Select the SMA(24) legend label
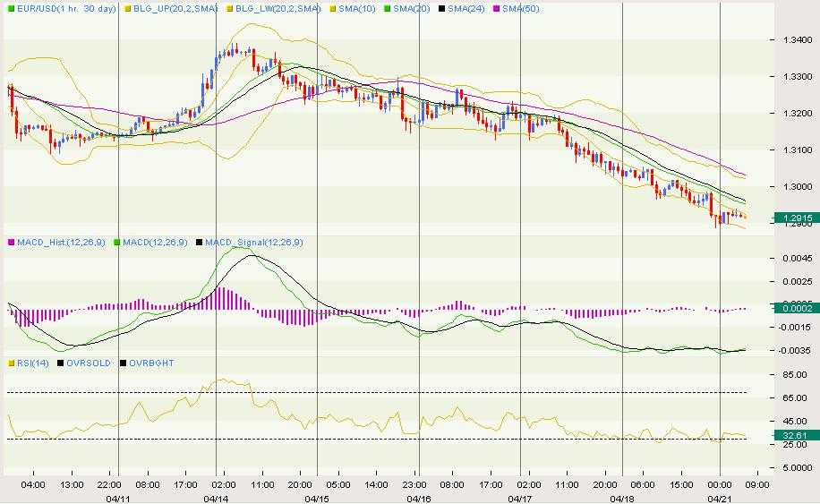Image resolution: width=820 pixels, height=504 pixels. 466,9
